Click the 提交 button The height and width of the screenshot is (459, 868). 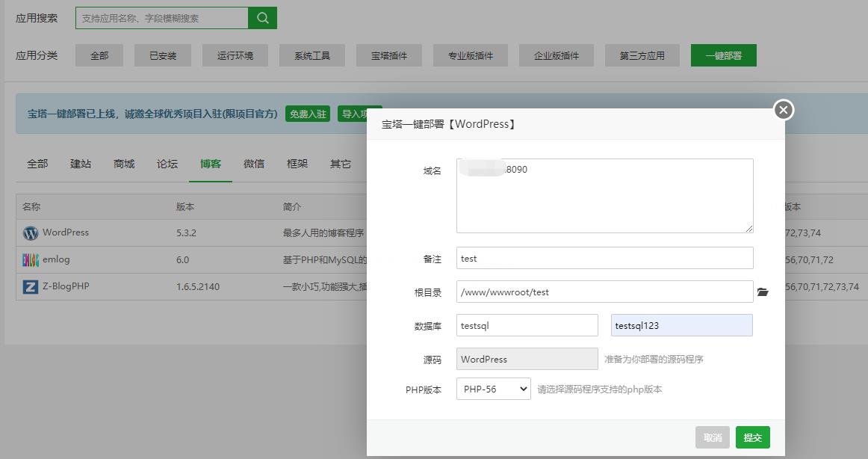[753, 437]
